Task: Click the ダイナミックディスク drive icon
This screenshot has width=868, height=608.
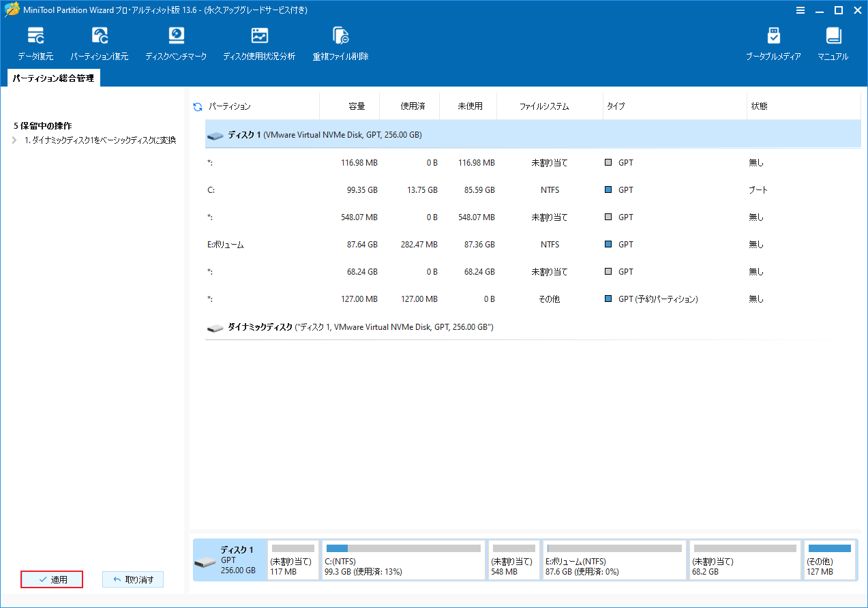Action: (x=215, y=328)
